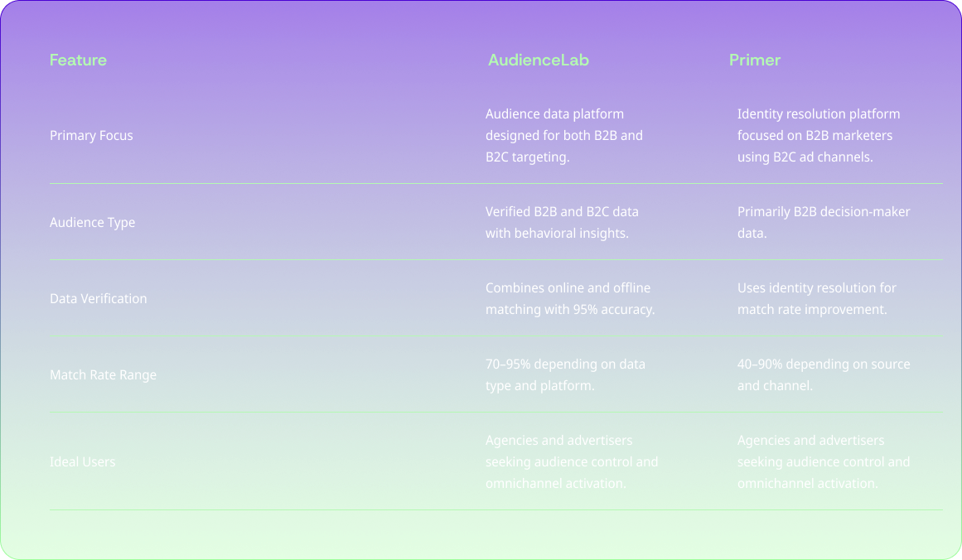Click AudienceLab's Primary Focus description

coord(563,135)
